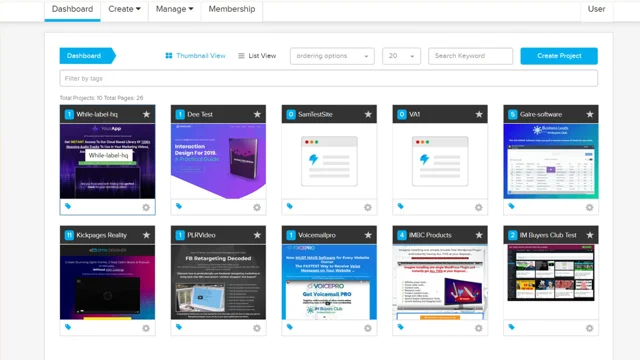This screenshot has width=640, height=360.
Task: Open Voicemailpro project thumbnail
Action: coord(329,282)
